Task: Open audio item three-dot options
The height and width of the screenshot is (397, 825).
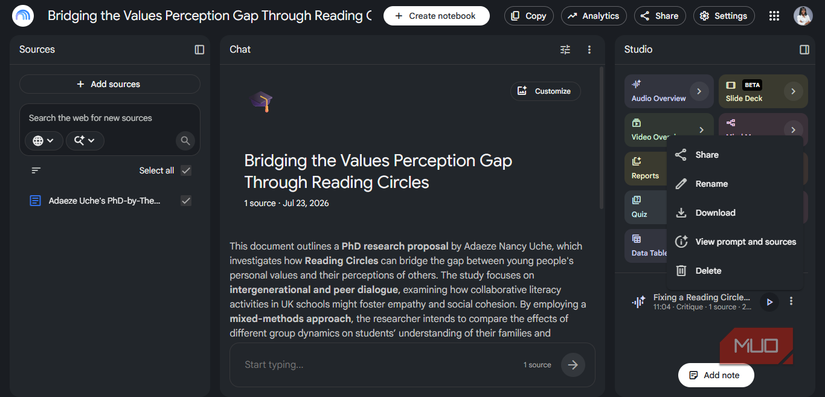Action: [791, 301]
